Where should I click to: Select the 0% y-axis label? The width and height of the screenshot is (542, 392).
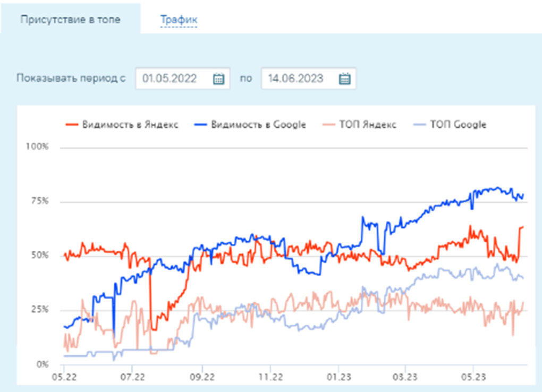(43, 364)
